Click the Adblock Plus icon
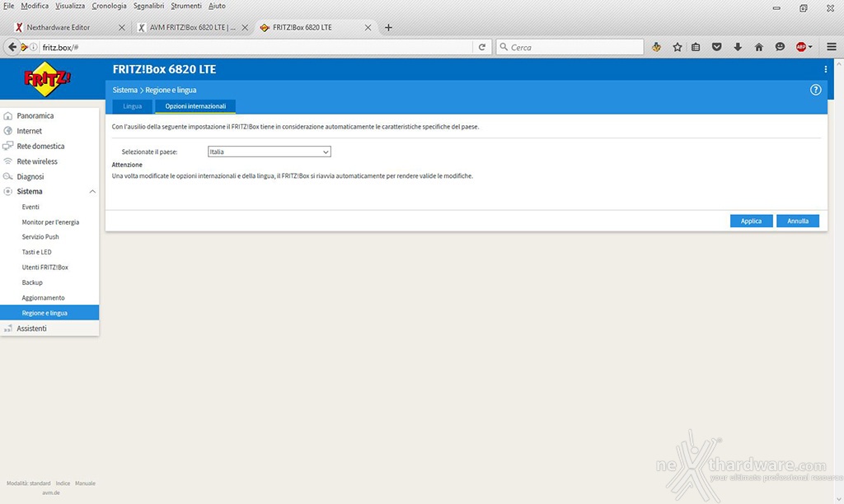 800,47
